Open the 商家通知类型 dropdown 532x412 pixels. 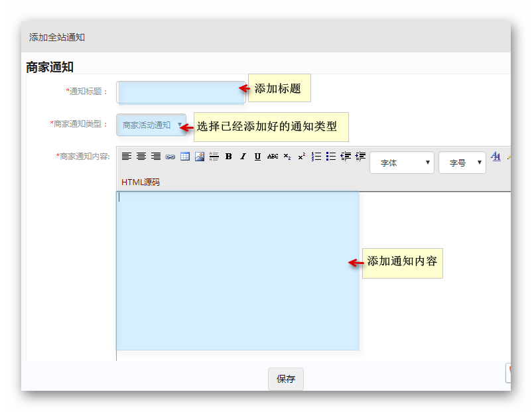pos(151,125)
